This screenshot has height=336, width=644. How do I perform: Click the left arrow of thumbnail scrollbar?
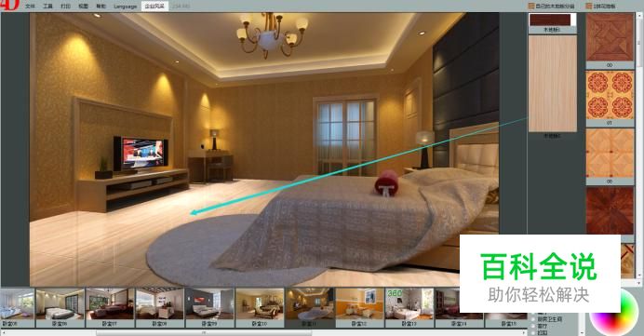(3, 333)
